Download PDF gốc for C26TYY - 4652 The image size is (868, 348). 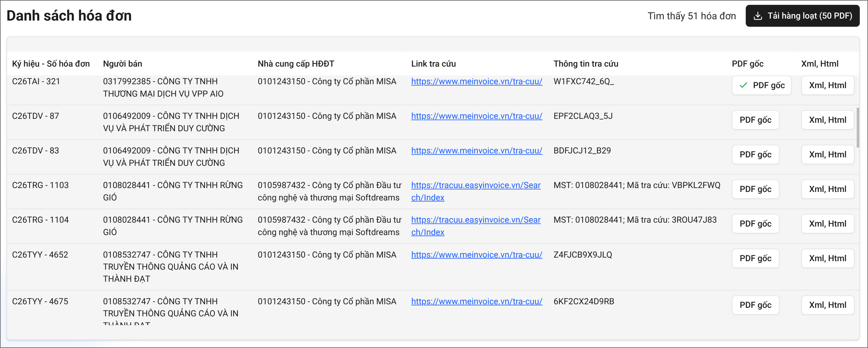tap(755, 258)
